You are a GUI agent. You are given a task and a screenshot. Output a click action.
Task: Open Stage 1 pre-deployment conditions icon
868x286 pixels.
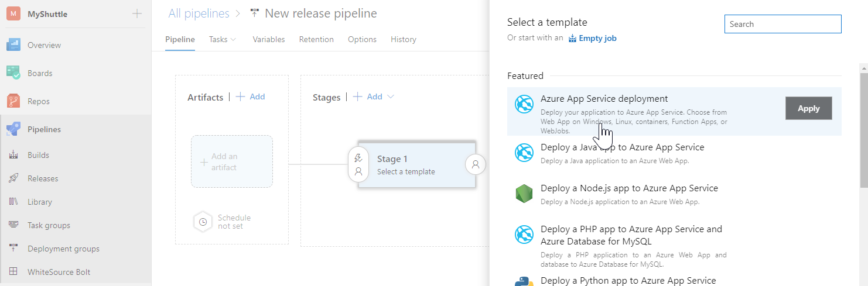point(358,164)
